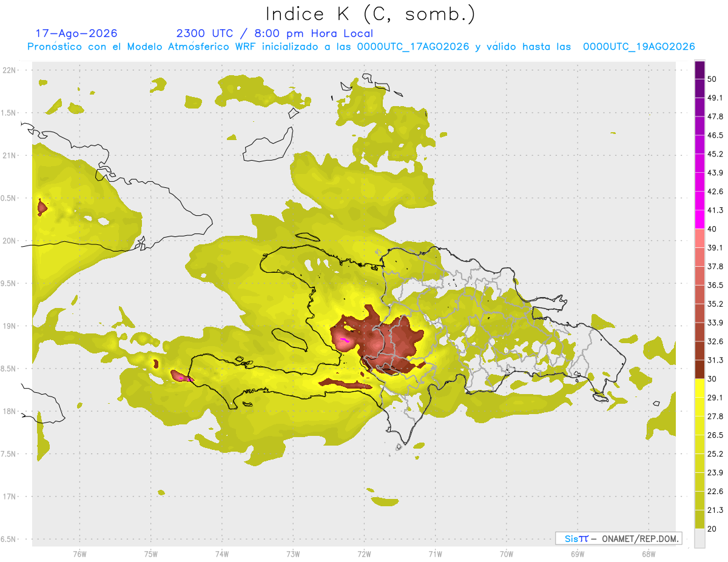Click the '2300 UTC / 8:00 pm Hora Local' time label
Viewport: 728px width, 562px height.
tap(275, 33)
